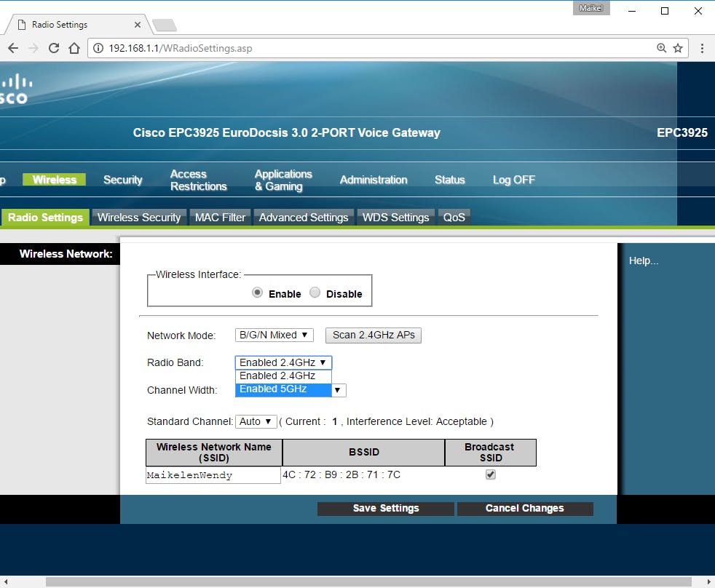Open the Chrome three-dot menu
Viewport: 715px width, 588px height.
tap(702, 48)
